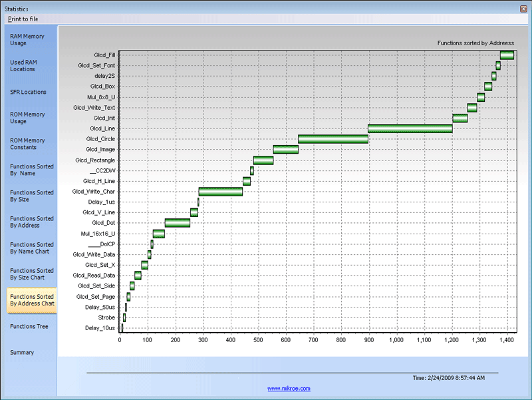Open ROM Memory Usage tab

(x=27, y=118)
